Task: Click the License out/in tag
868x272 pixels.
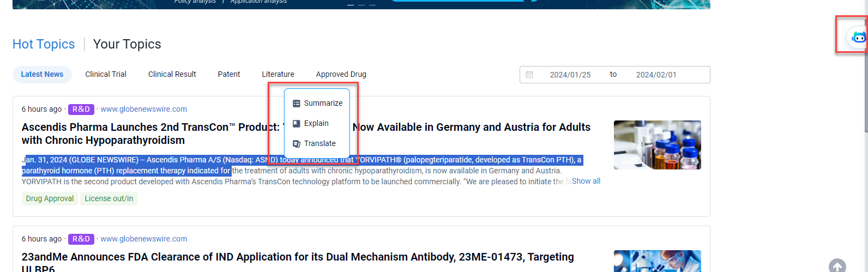Action: coord(108,198)
